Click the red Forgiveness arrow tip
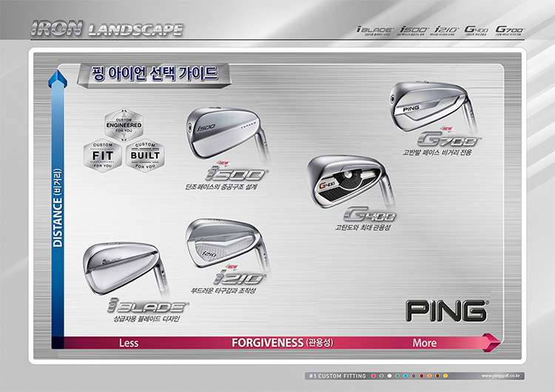Screen dimensions: 555x392 489,342
